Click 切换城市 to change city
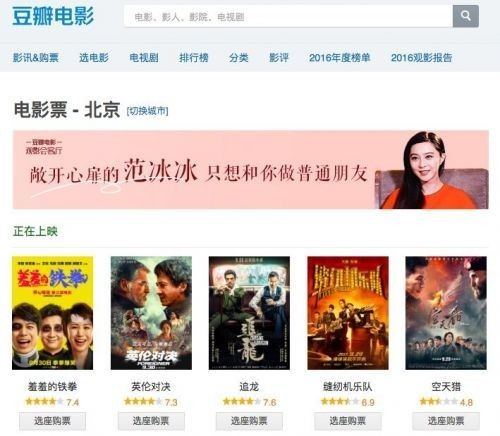The image size is (500, 436). [148, 111]
